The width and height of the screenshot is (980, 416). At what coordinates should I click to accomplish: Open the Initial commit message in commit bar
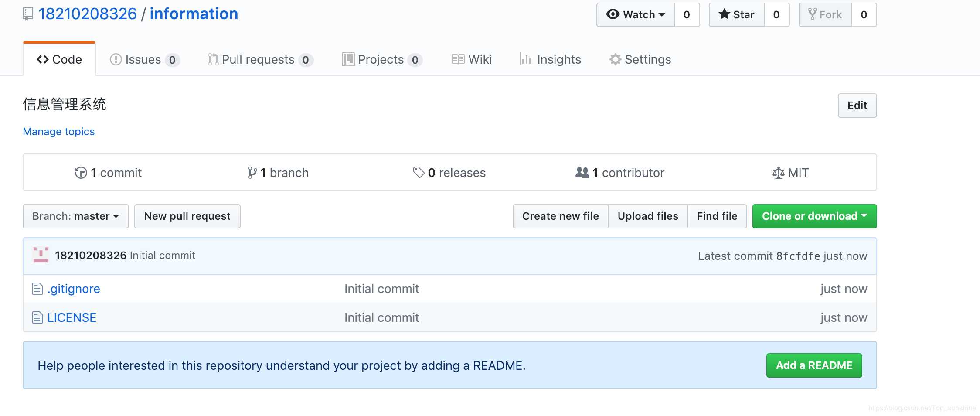pyautogui.click(x=163, y=256)
